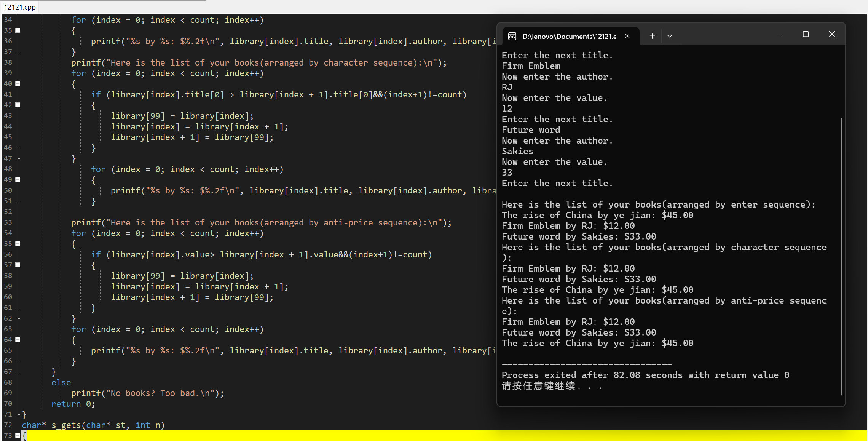Switch to the 12121.cpp editor tab

click(x=20, y=7)
